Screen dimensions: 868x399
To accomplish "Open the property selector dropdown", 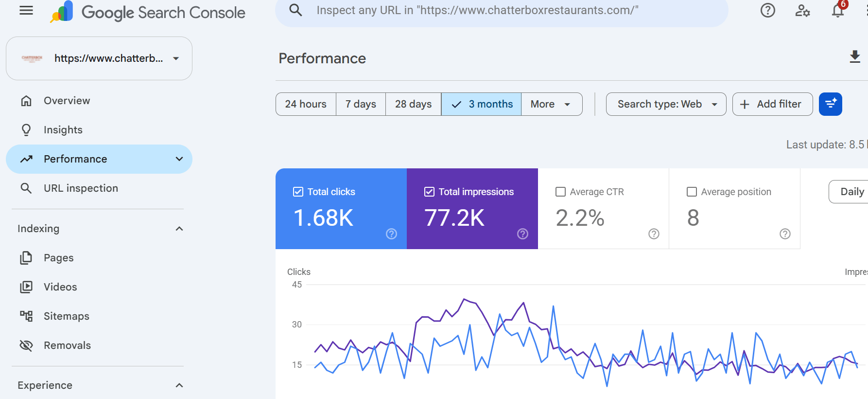I will [x=99, y=58].
